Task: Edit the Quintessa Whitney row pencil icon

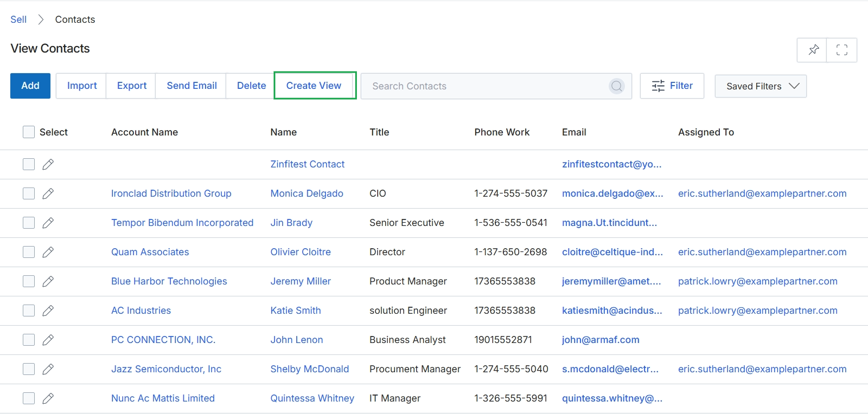Action: [48, 398]
